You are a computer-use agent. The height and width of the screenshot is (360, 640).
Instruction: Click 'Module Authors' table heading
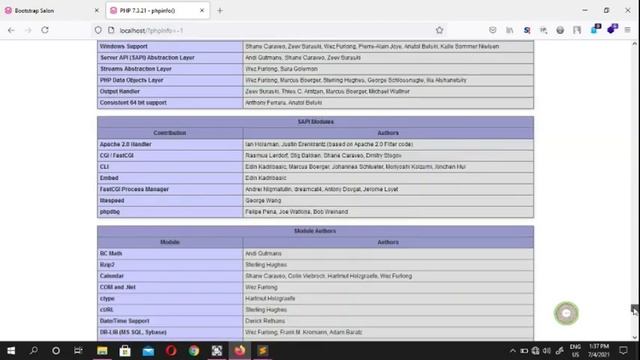tap(315, 231)
